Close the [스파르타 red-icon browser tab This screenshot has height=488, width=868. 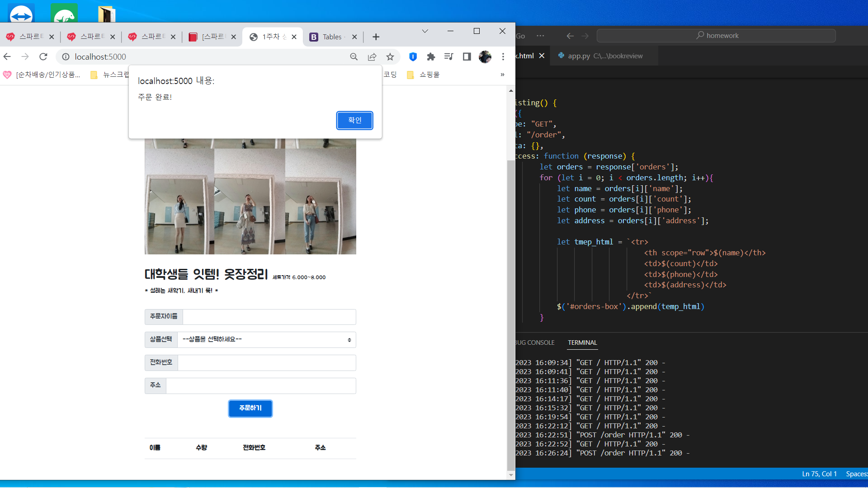coord(234,37)
